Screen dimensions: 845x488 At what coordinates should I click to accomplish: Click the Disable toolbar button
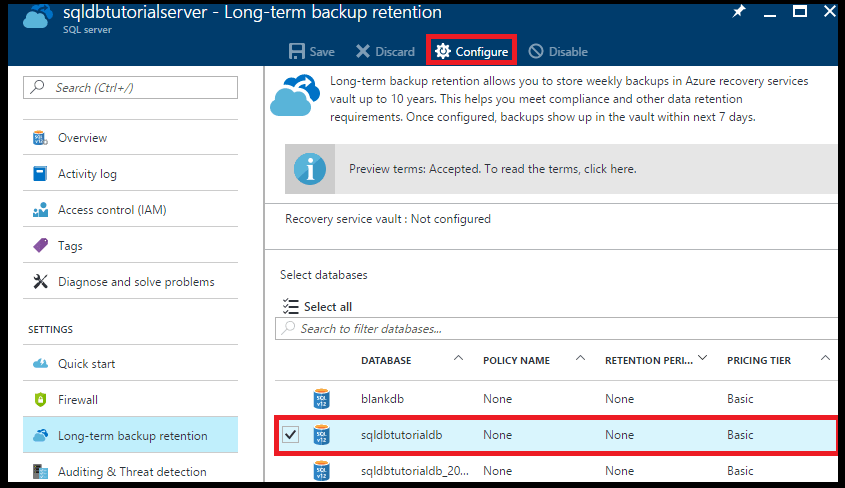(558, 52)
